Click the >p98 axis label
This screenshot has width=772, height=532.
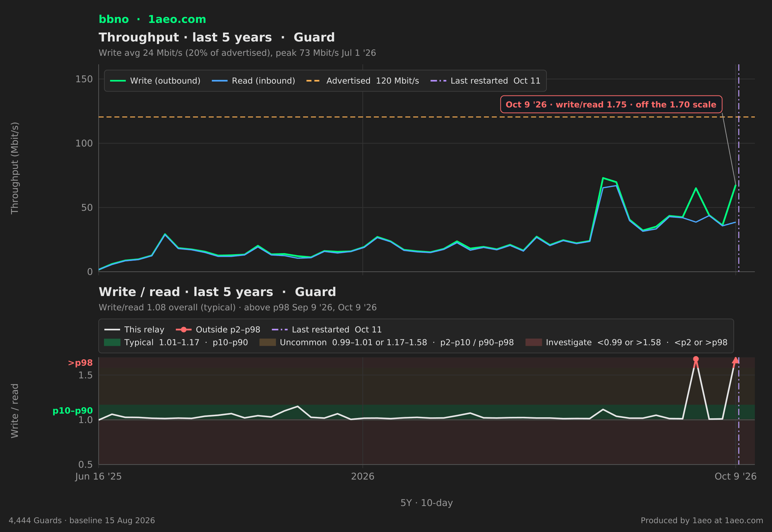point(80,363)
